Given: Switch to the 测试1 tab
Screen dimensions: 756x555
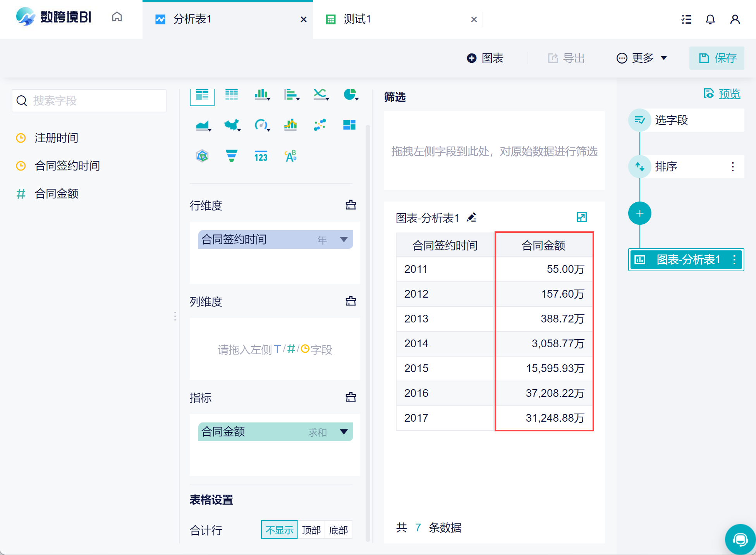Looking at the screenshot, I should [x=357, y=19].
